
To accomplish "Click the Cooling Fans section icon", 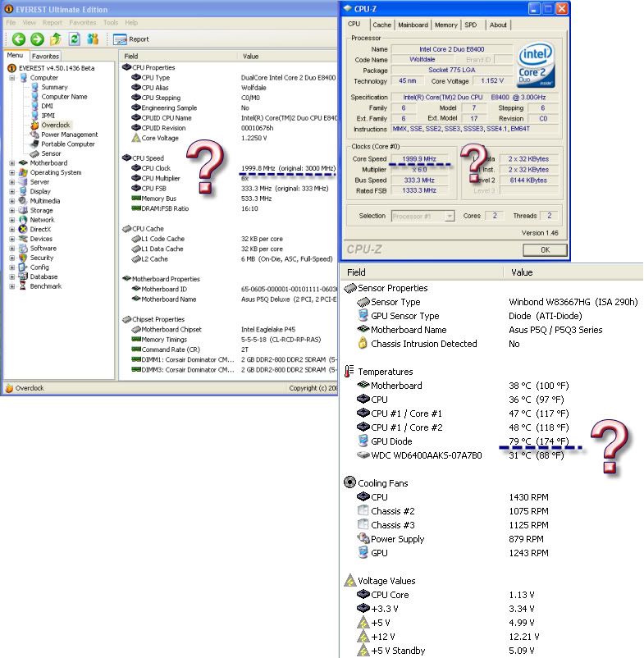I will (x=349, y=482).
